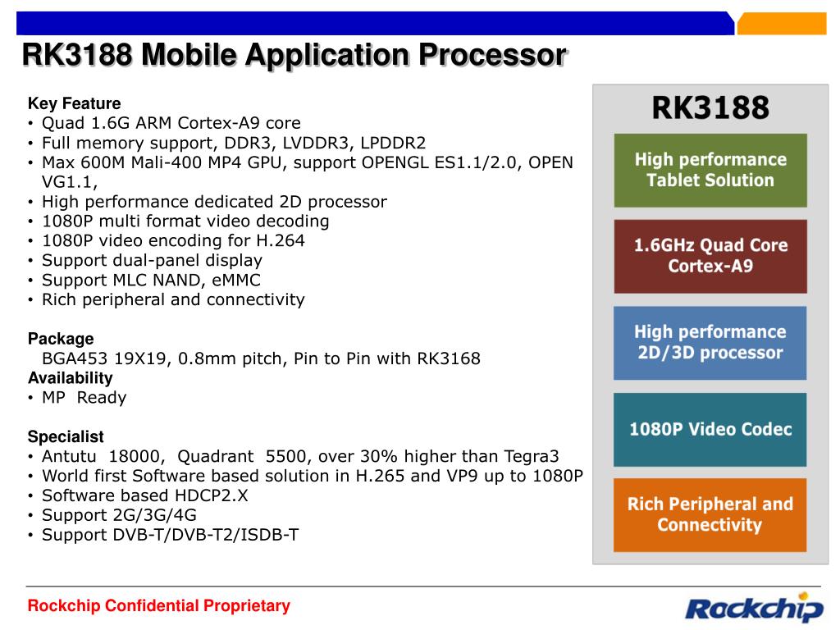
Task: Click the Full memory support DDR3 line
Action: tap(234, 143)
